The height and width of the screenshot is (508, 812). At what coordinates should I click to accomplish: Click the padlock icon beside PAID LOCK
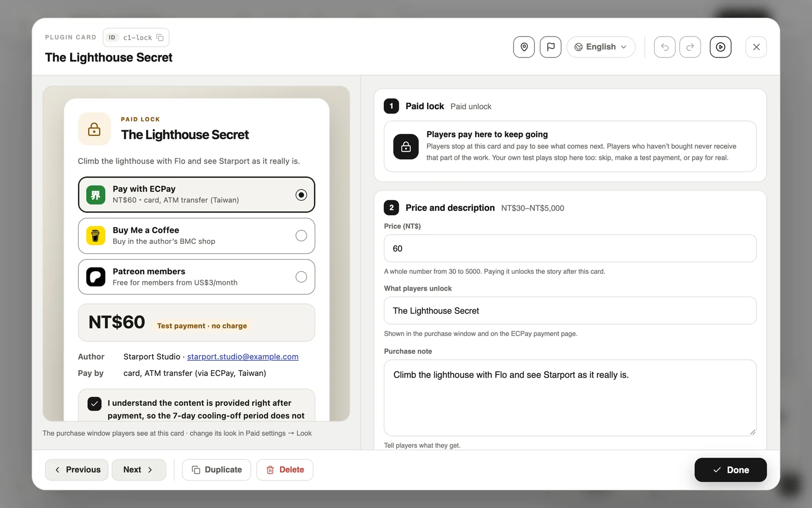click(x=94, y=129)
